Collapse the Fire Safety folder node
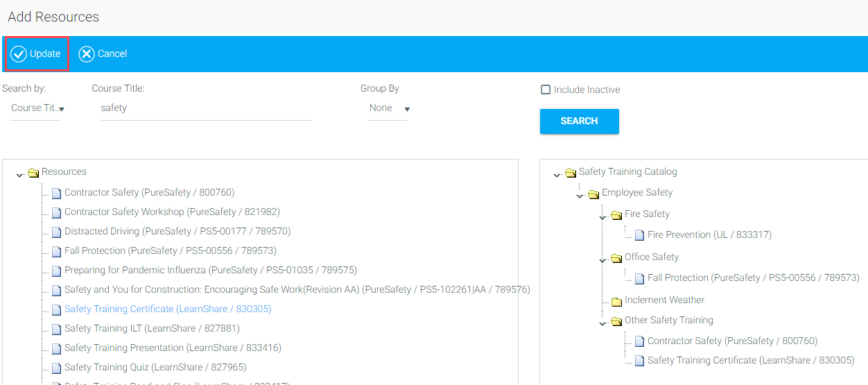Image resolution: width=868 pixels, height=385 pixels. click(x=603, y=217)
